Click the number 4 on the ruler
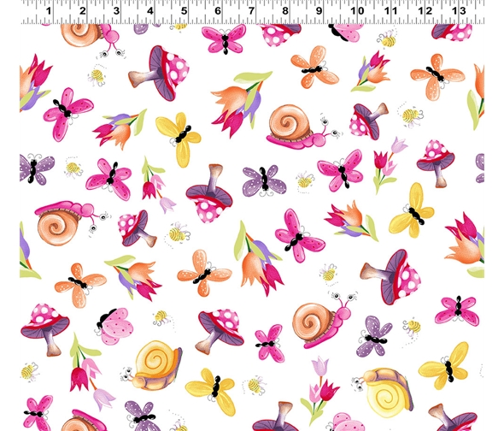The image size is (504, 431). (150, 11)
